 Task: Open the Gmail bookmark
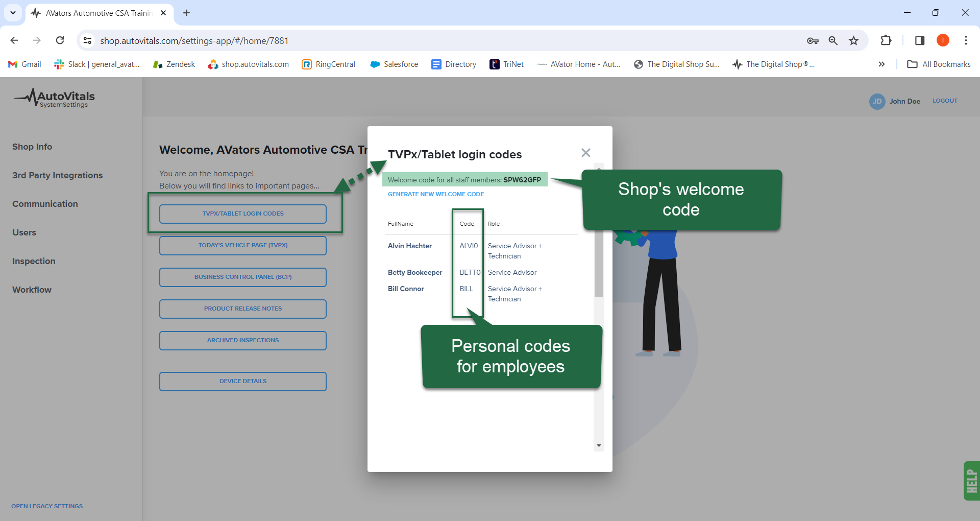coord(24,64)
